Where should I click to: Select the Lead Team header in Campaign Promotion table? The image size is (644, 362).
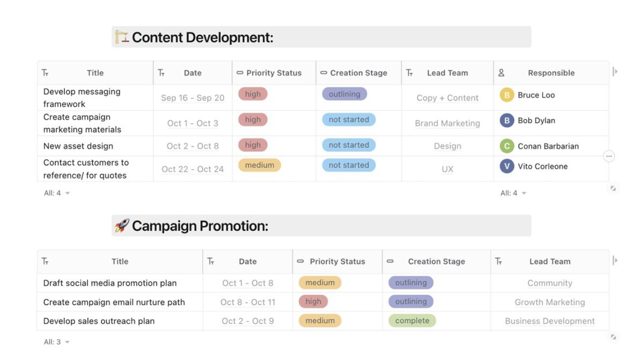pos(550,262)
